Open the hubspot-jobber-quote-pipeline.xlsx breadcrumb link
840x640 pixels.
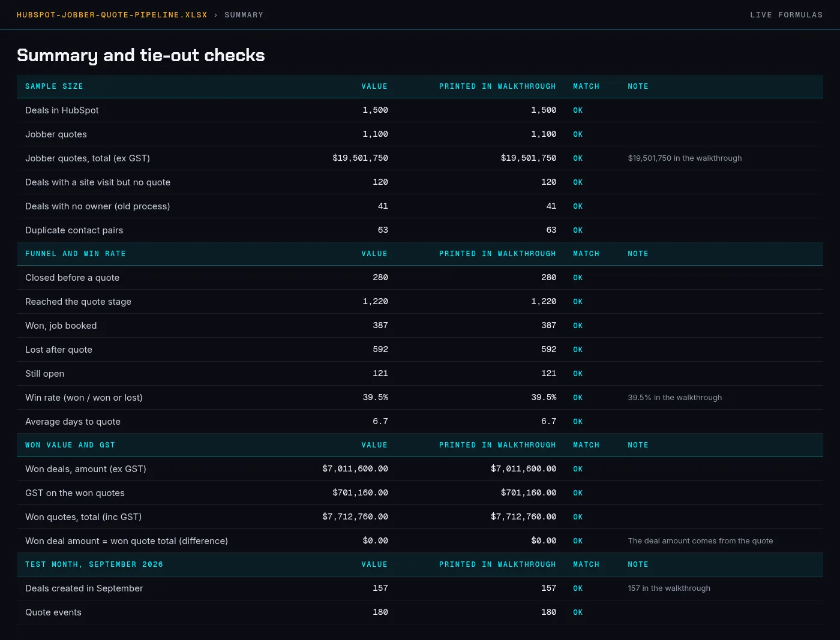point(112,15)
